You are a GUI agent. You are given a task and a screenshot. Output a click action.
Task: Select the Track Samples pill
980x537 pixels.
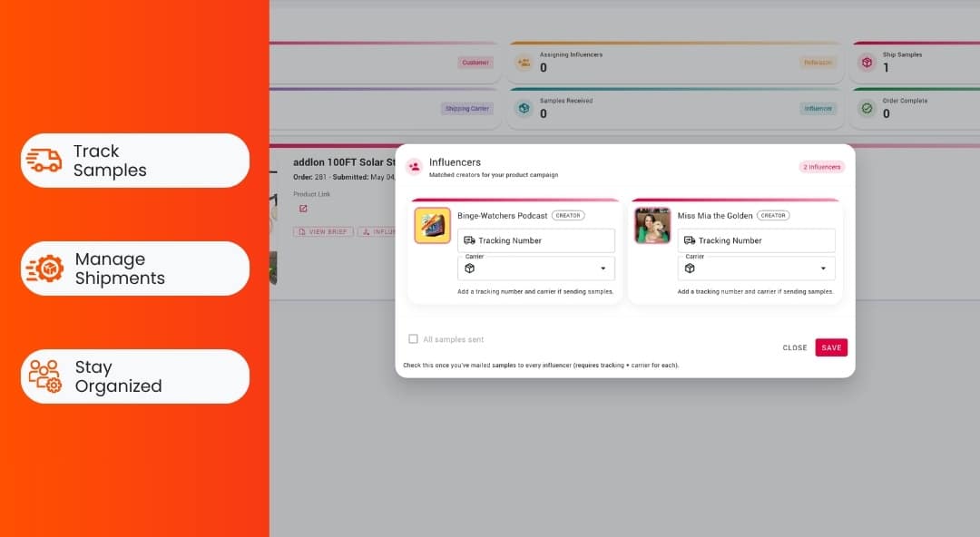point(135,161)
